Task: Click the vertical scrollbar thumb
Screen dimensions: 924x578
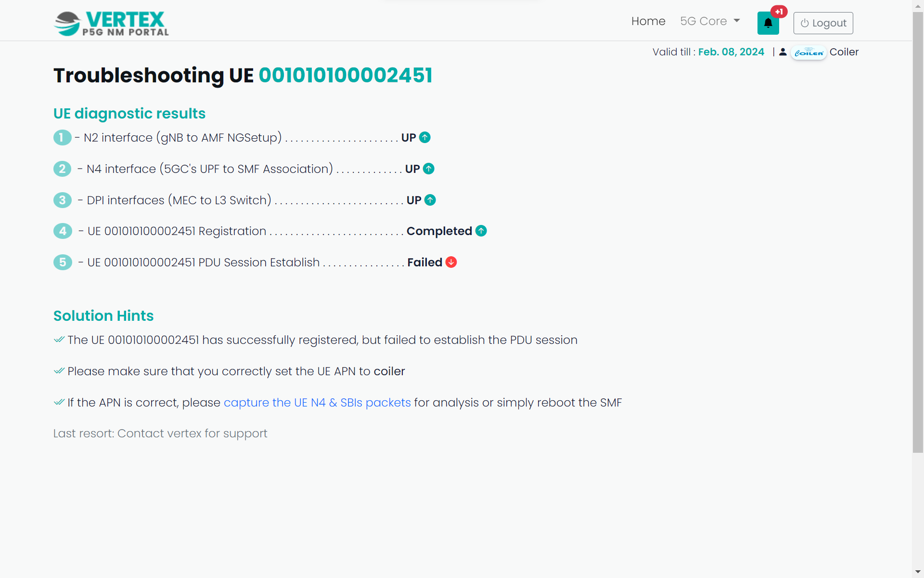Action: (x=918, y=231)
